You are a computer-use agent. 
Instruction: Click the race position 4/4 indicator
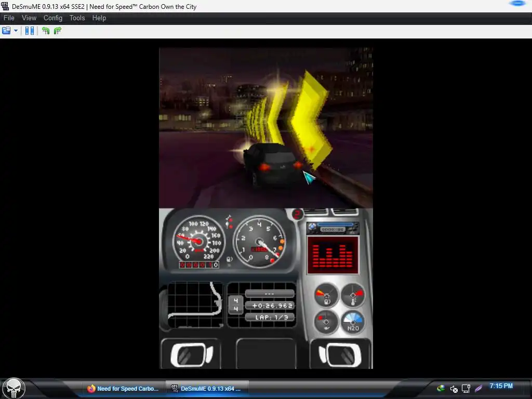pyautogui.click(x=236, y=304)
